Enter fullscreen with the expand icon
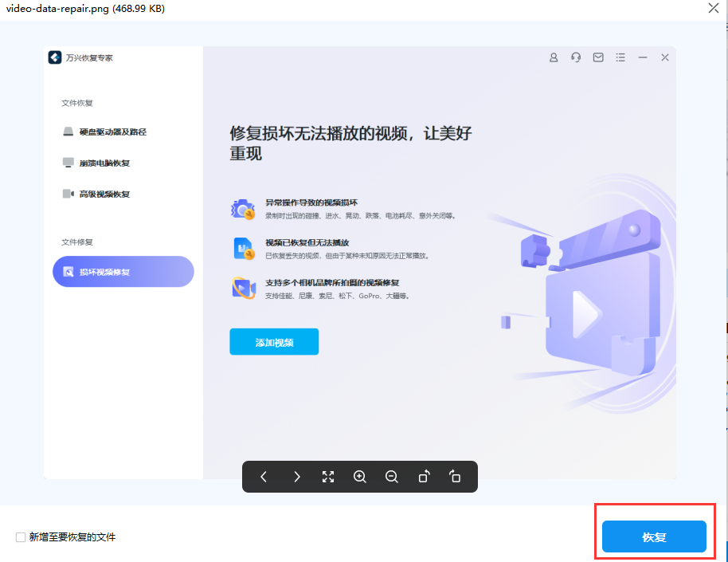The width and height of the screenshot is (728, 562). [328, 476]
